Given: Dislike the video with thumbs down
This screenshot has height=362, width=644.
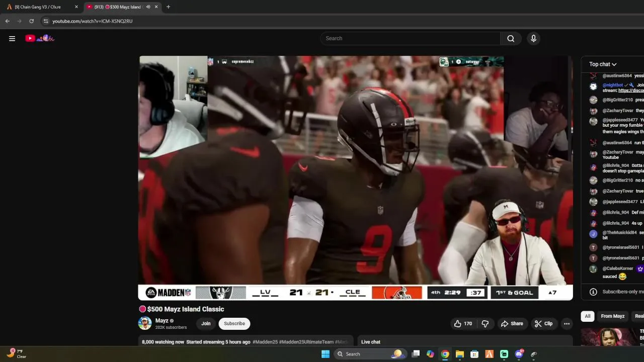Looking at the screenshot, I should (485, 324).
